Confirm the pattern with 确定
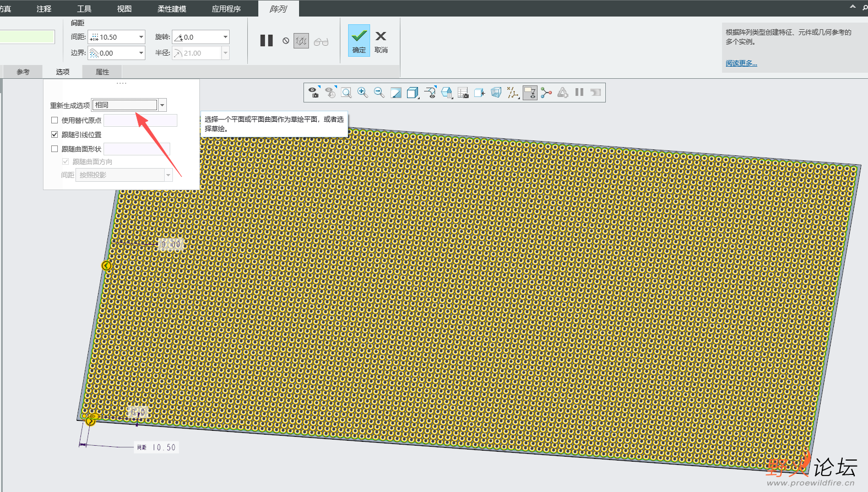This screenshot has width=868, height=492. coord(359,41)
